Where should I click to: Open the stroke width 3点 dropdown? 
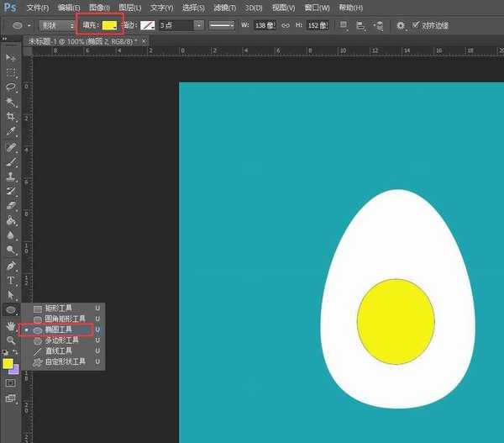pyautogui.click(x=198, y=25)
